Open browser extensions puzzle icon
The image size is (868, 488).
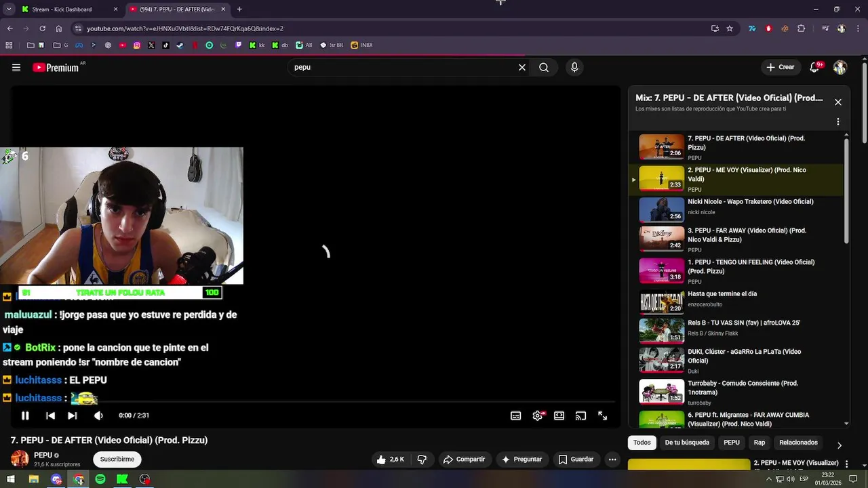click(x=802, y=28)
